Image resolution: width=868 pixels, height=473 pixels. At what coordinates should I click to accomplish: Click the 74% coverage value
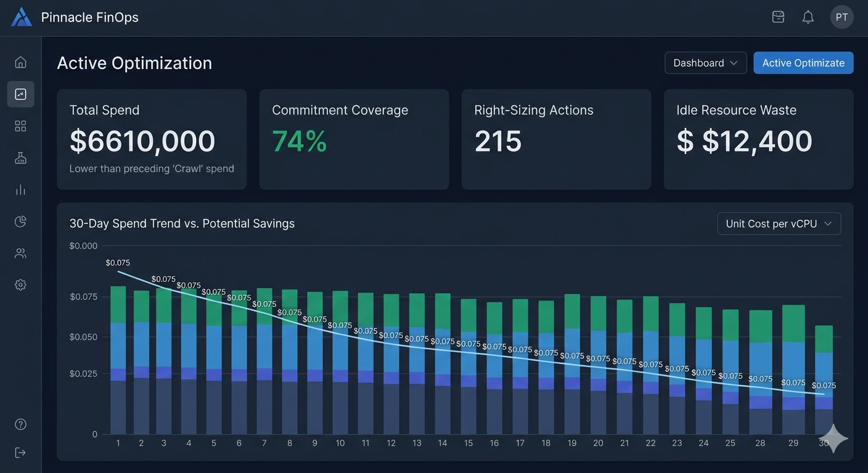click(300, 141)
